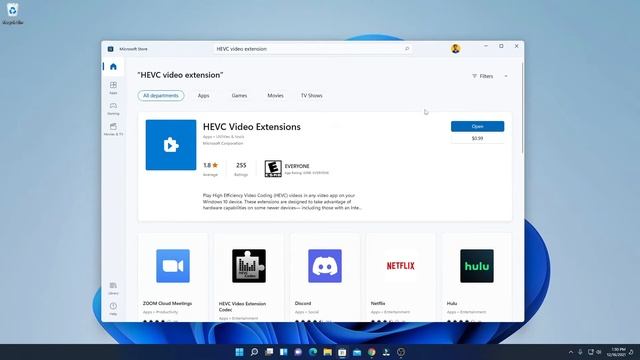Open Movies & TV section in sidebar
Image resolution: width=640 pixels, height=360 pixels.
[x=113, y=129]
